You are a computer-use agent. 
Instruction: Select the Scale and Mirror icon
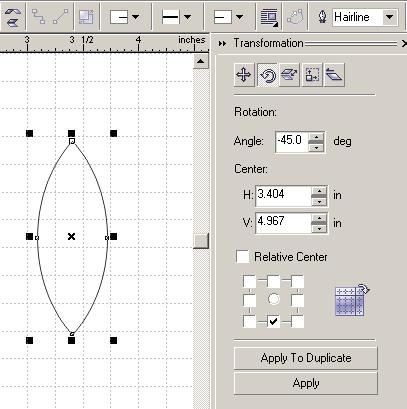(x=289, y=74)
